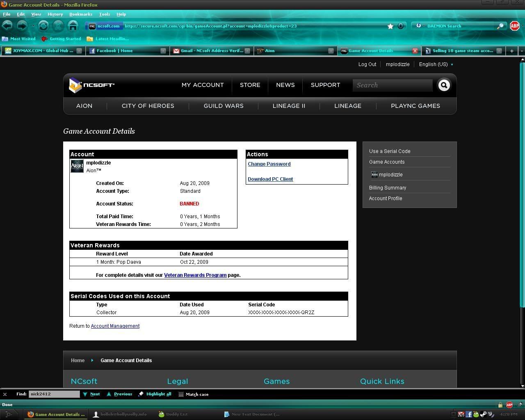Switch to the Selling 18 game steam tab
Screen dimensions: 525x420
(463, 51)
